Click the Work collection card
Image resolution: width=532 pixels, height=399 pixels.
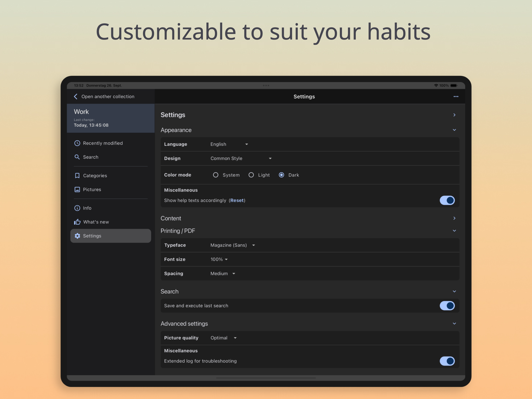[111, 118]
